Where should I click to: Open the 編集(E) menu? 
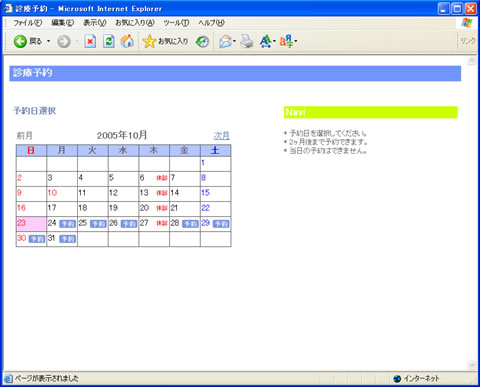coord(62,23)
